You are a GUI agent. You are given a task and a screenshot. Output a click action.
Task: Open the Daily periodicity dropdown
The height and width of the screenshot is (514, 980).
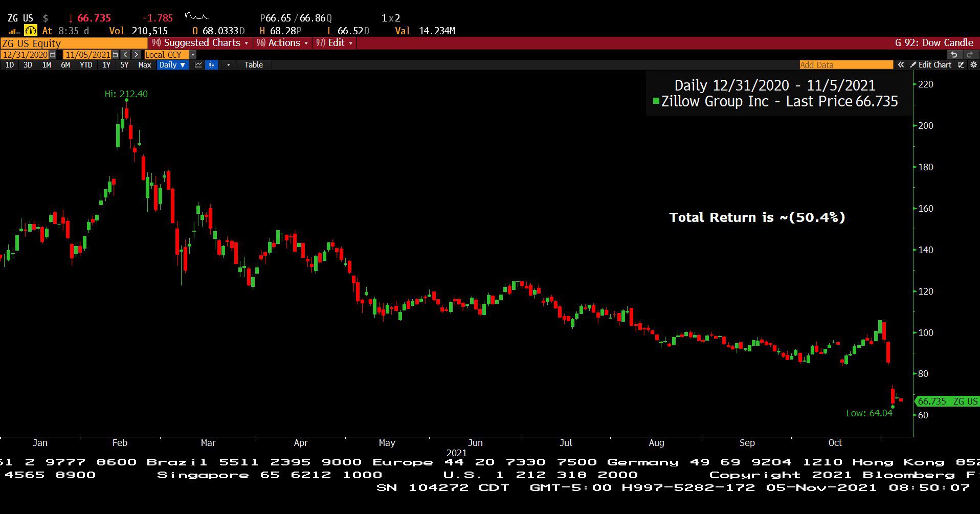point(172,65)
